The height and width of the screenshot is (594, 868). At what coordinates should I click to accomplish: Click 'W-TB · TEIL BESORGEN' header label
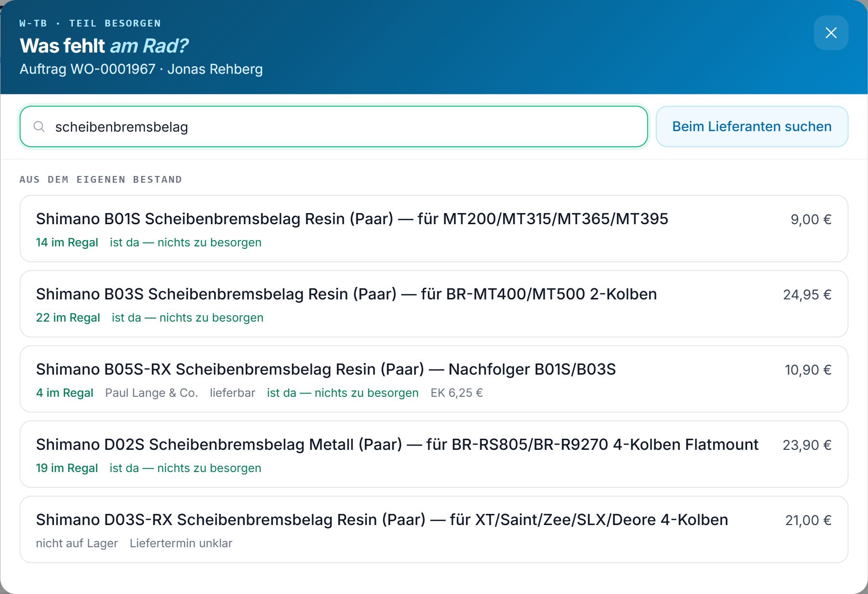[90, 23]
